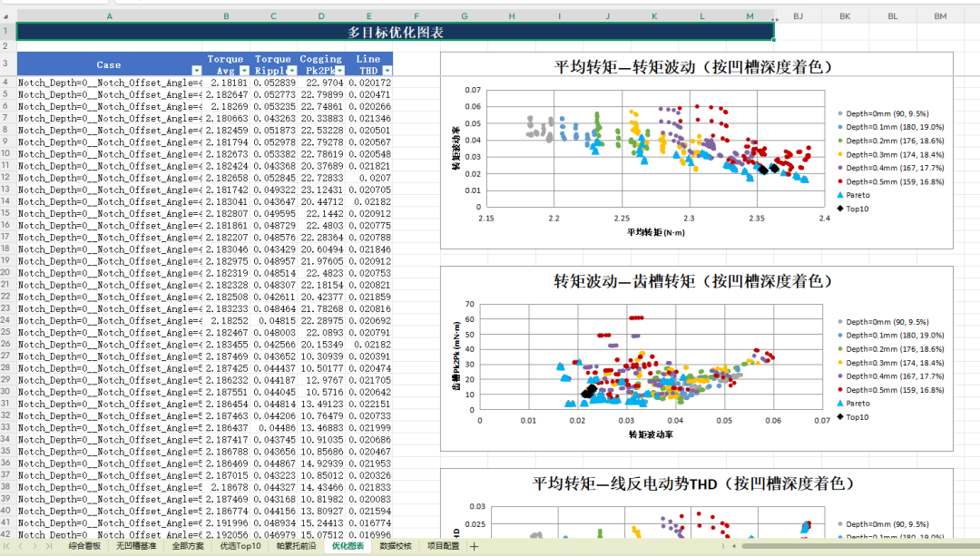Go to first sheet navigation arrow
This screenshot has height=556, width=980.
pyautogui.click(x=7, y=546)
